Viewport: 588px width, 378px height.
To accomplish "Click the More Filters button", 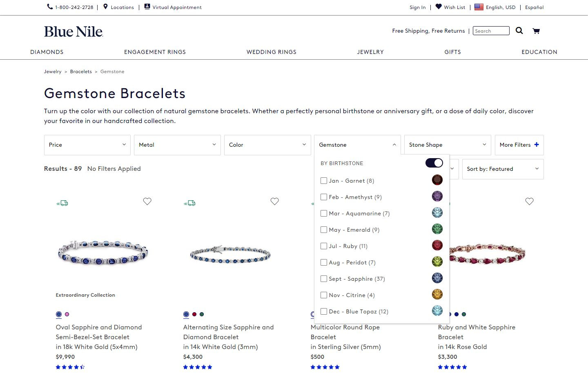I will pos(519,145).
